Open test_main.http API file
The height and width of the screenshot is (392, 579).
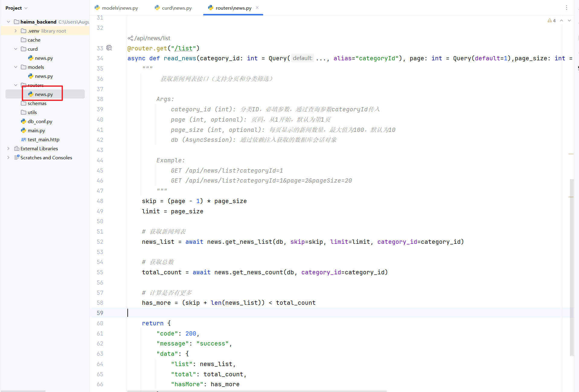click(43, 139)
